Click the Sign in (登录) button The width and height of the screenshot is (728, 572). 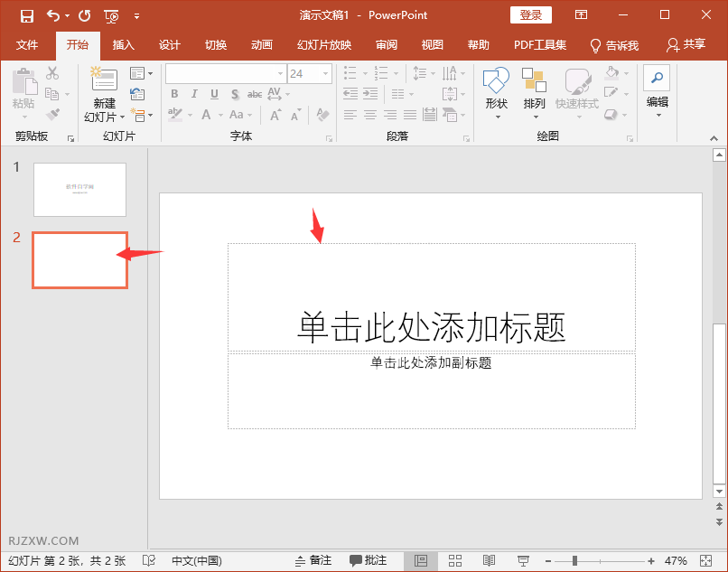[x=531, y=15]
